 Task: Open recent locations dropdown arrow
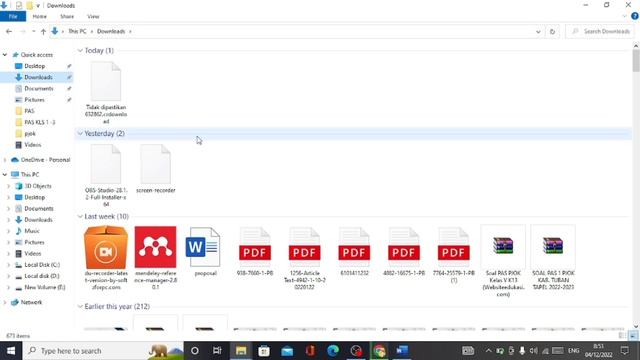pos(33,31)
